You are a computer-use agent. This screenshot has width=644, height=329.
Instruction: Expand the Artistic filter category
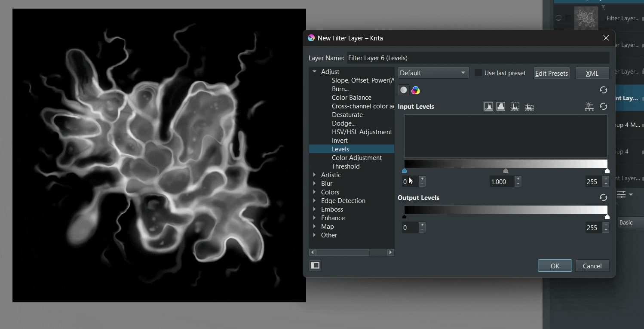point(315,175)
